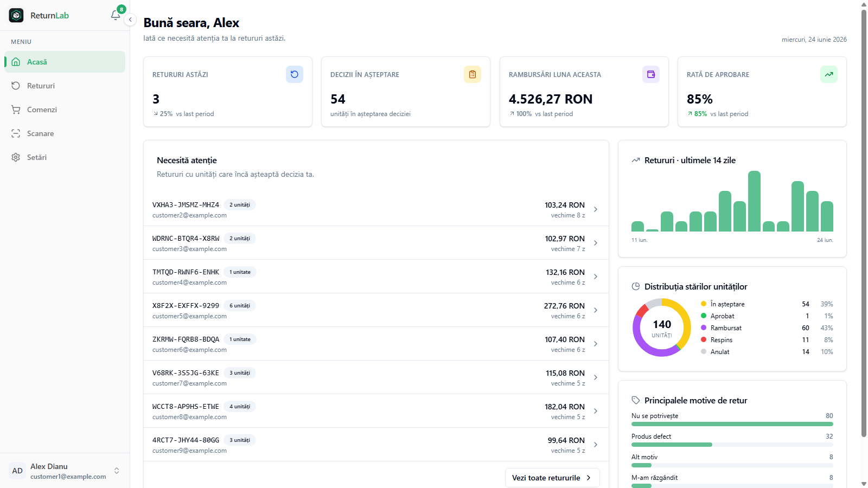Screen dimensions: 868x488
Task: Open return X8F2X-EXFFX-9299 via its chevron
Action: 596,310
